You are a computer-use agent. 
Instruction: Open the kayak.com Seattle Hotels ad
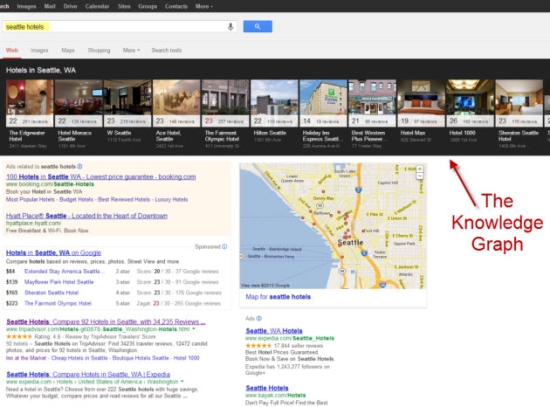click(x=267, y=388)
